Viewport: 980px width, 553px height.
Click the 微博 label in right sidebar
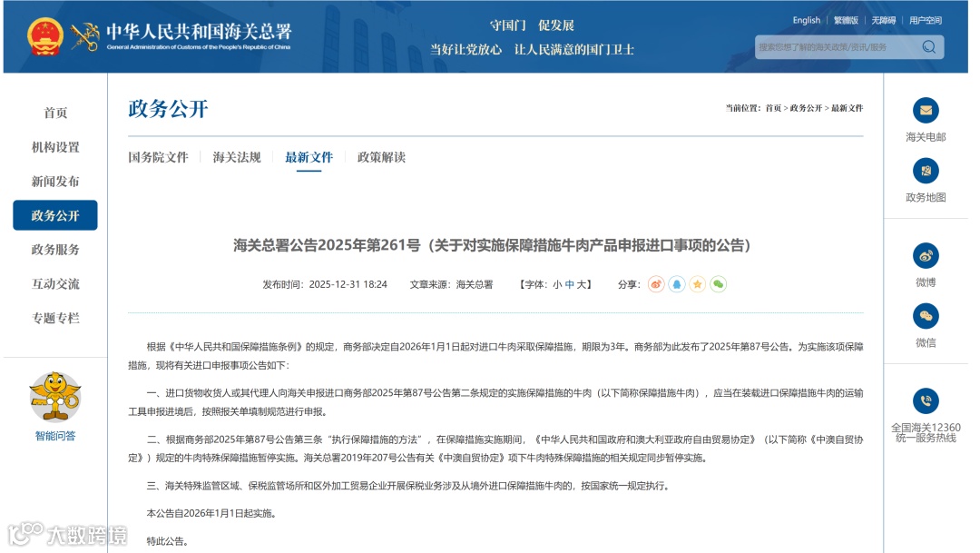pos(926,282)
